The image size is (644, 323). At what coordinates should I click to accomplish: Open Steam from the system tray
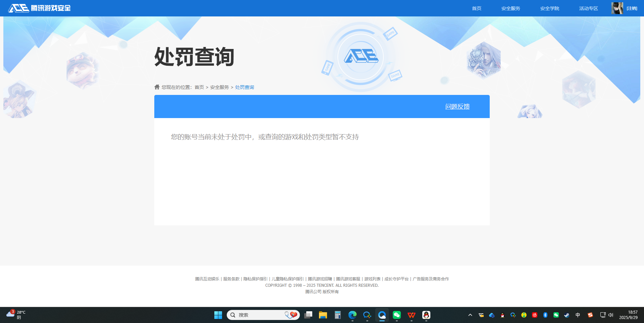pos(567,315)
